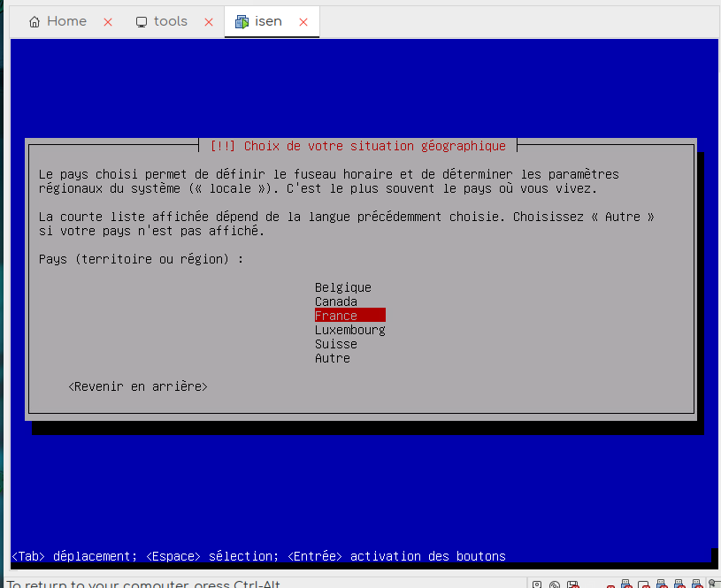Viewport: 721px width, 588px height.
Task: Choose Belgique from the country list
Action: (x=342, y=287)
